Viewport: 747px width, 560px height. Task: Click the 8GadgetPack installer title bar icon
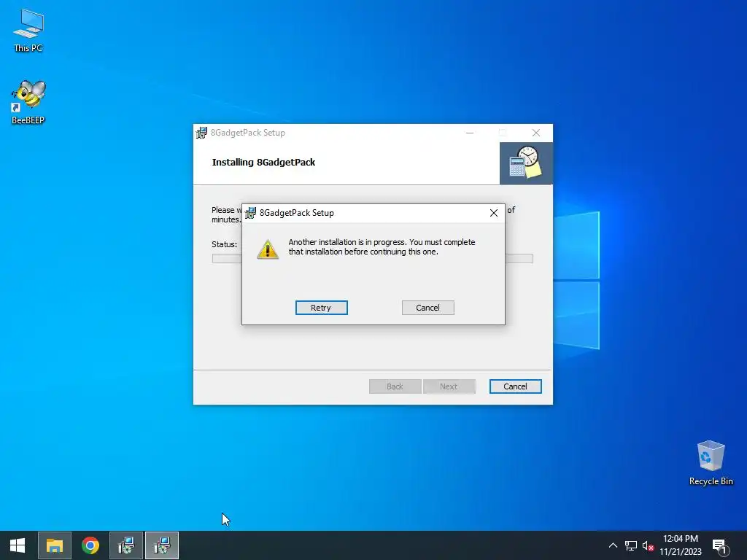[x=201, y=133]
